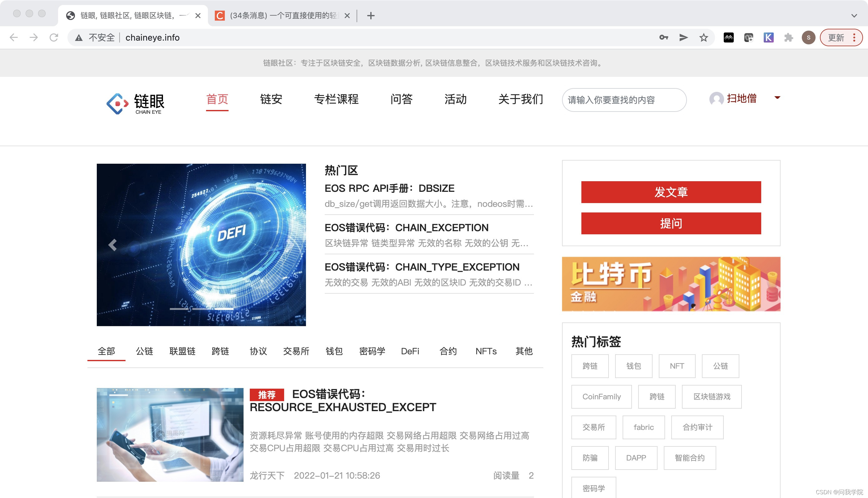Open the Chrome three-dot menu beside 更新
This screenshot has height=498, width=868.
click(854, 37)
